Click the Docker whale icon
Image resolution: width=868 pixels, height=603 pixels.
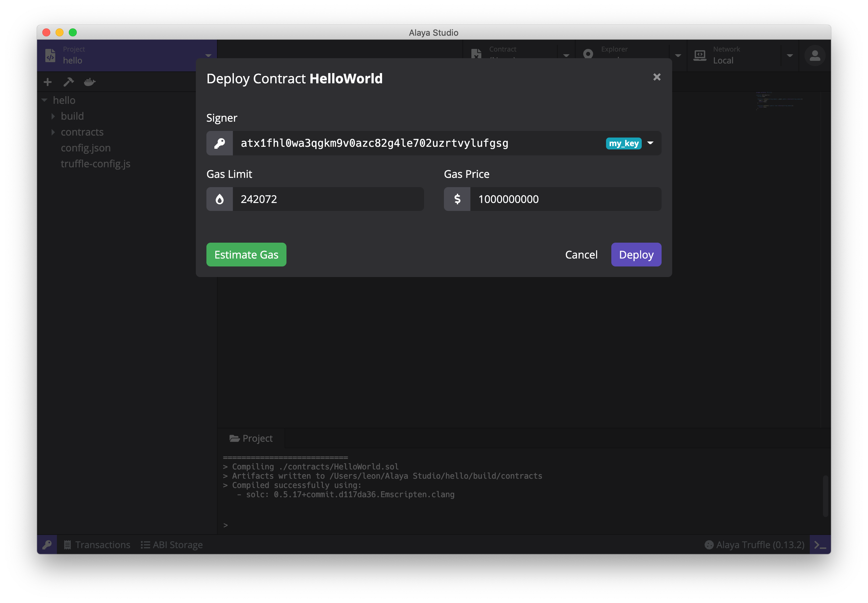(90, 82)
